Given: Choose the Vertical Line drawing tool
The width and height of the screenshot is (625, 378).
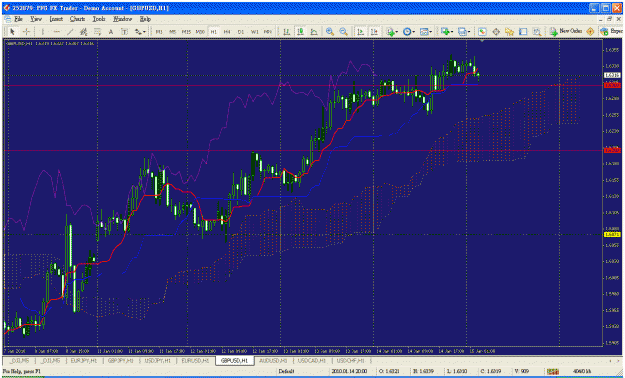Looking at the screenshot, I should (x=43, y=32).
